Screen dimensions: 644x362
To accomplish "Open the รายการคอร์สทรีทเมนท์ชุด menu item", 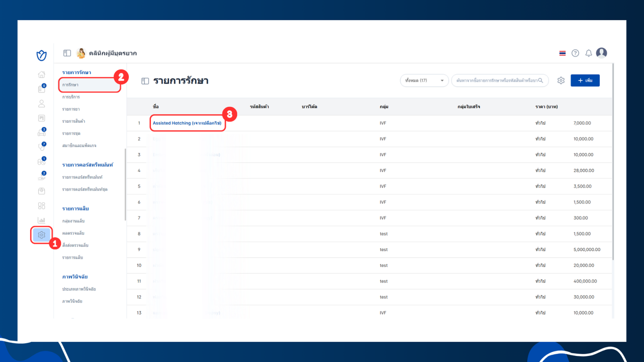I will (85, 190).
